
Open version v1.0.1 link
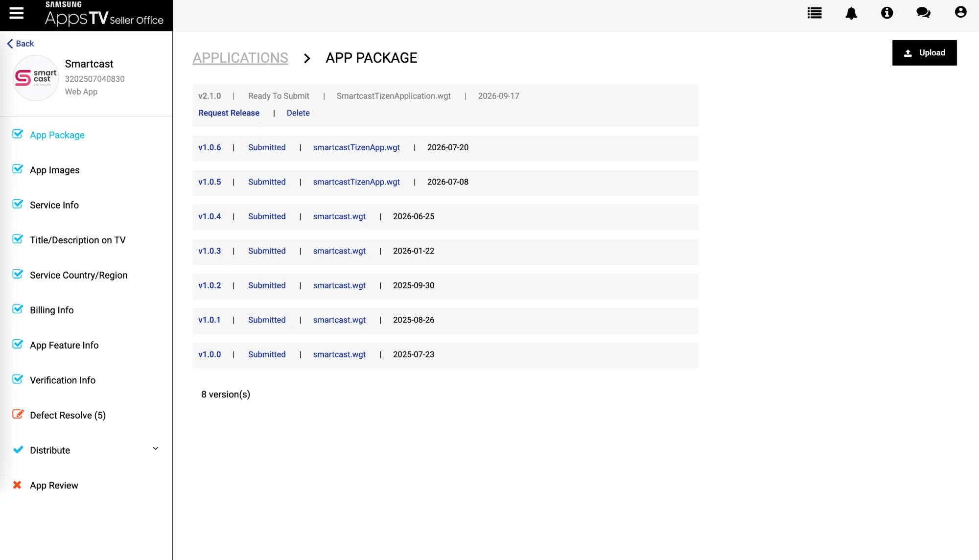point(210,320)
